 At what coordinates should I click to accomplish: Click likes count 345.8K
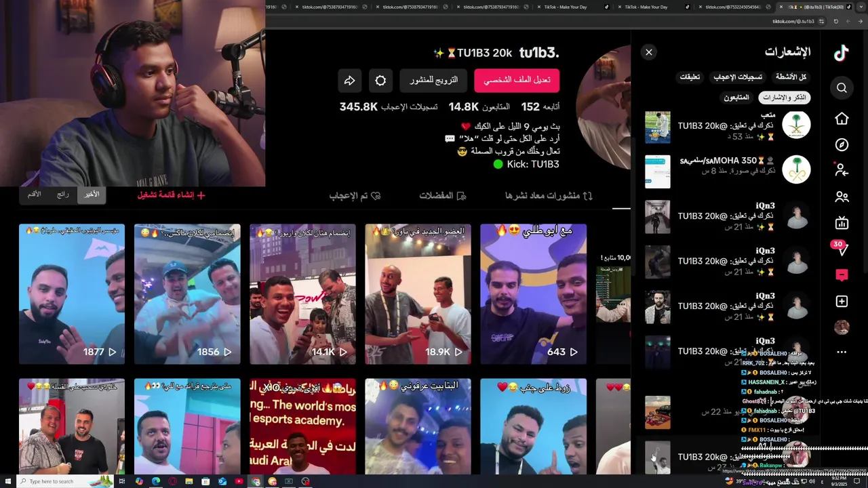click(389, 107)
